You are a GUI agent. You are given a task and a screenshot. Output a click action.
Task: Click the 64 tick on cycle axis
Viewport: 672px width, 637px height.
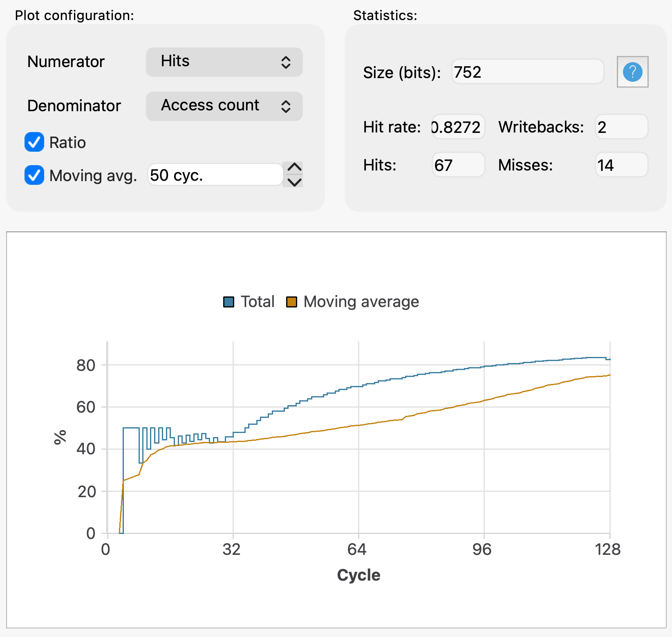(x=357, y=549)
